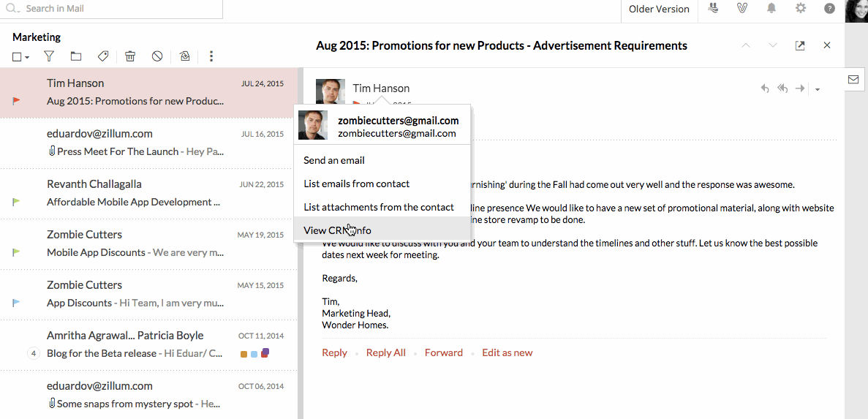Open the filter icon in Marketing toolbar
Screen dimensions: 868x419
49,56
